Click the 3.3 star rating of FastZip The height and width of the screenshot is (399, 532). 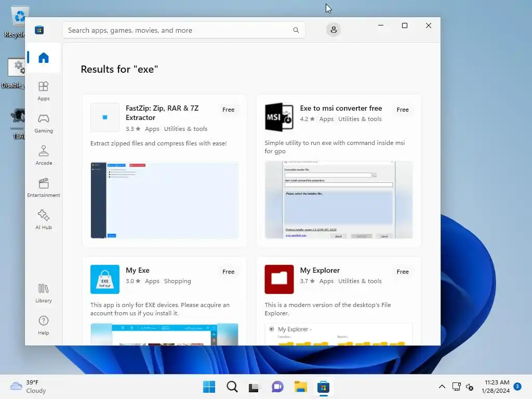coord(133,129)
